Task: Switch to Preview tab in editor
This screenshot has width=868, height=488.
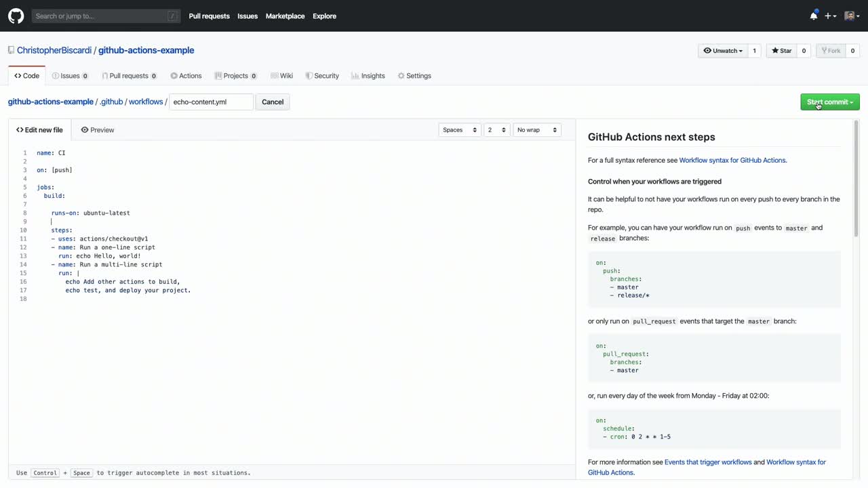Action: (98, 130)
